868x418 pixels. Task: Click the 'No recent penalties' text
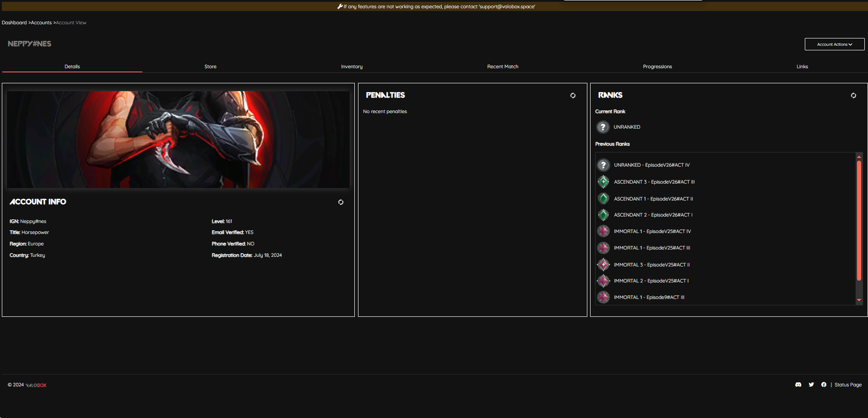point(385,111)
